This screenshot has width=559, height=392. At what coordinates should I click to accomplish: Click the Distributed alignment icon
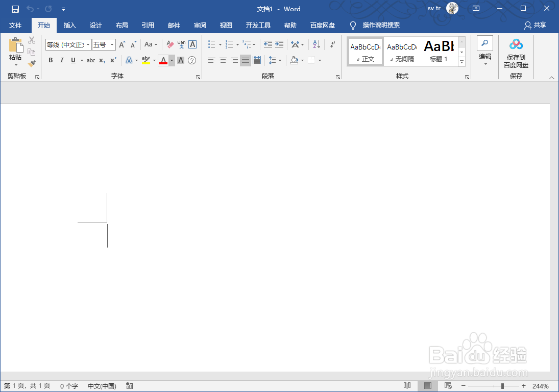257,60
